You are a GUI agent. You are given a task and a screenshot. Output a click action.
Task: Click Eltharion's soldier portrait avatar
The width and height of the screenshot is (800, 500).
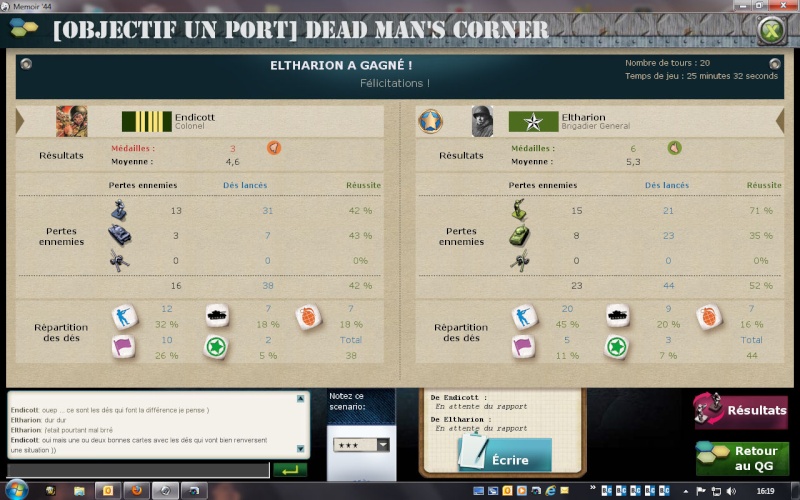482,121
